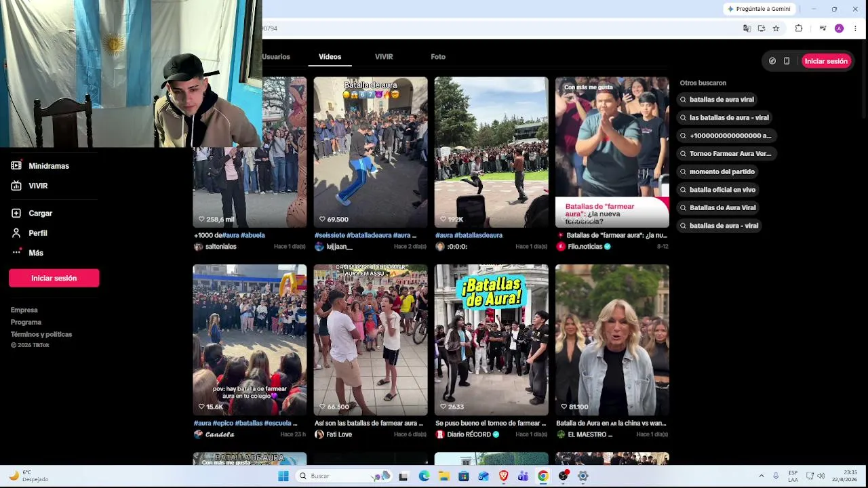Open the Más three-dots menu
The width and height of the screenshot is (868, 488).
(x=16, y=253)
